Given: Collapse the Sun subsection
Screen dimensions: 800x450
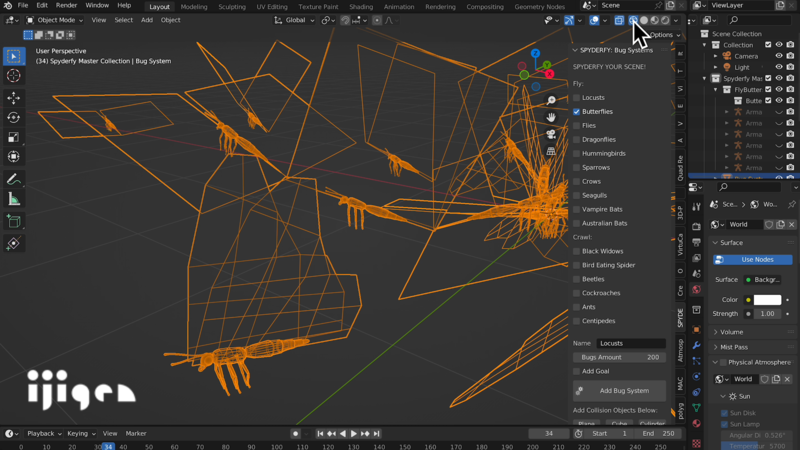Looking at the screenshot, I should (723, 396).
